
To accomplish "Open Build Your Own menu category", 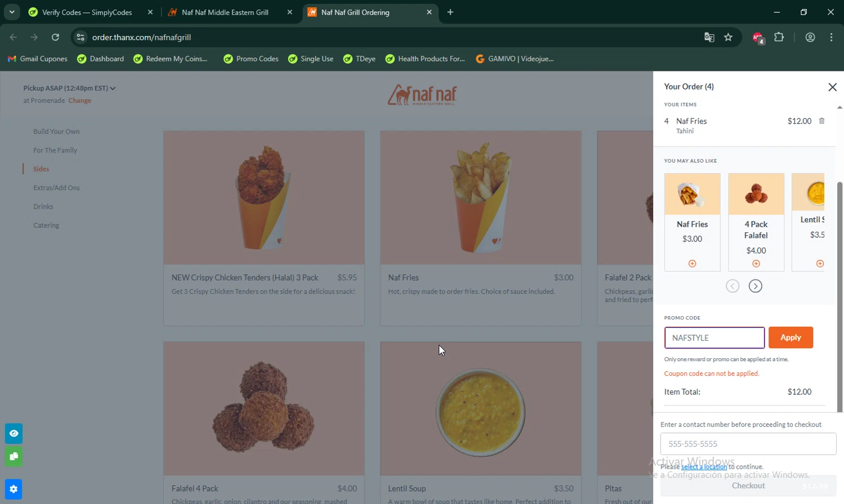I will 56,132.
